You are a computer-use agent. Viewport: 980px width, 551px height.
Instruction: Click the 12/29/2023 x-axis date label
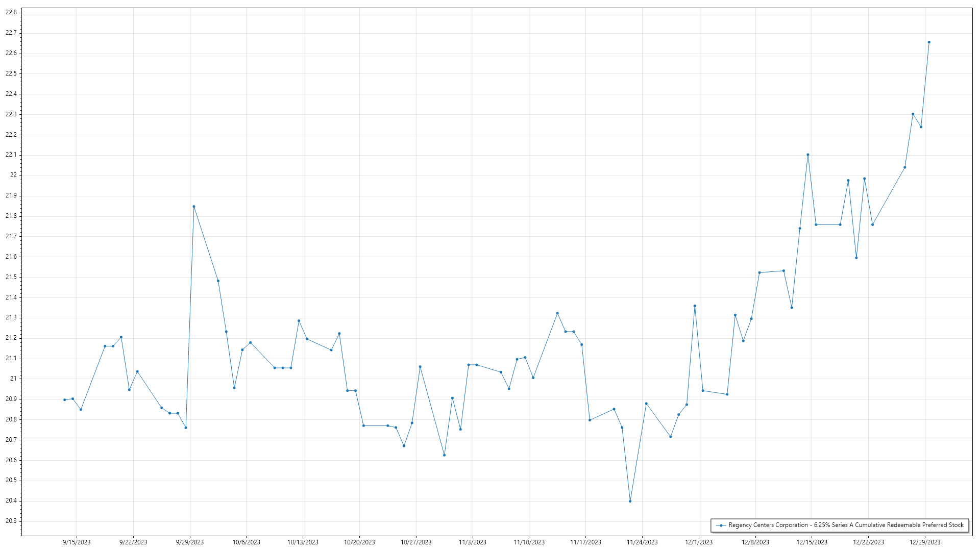pos(925,542)
